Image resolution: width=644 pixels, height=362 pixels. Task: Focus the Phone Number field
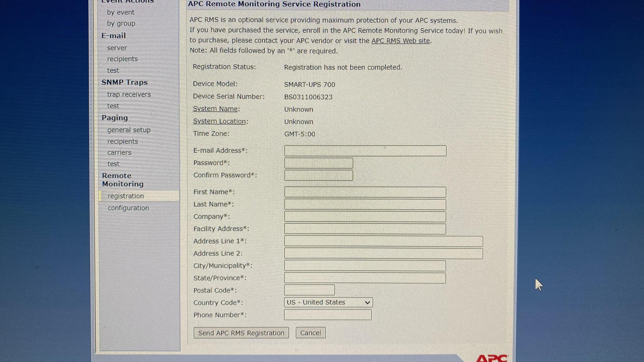point(328,315)
